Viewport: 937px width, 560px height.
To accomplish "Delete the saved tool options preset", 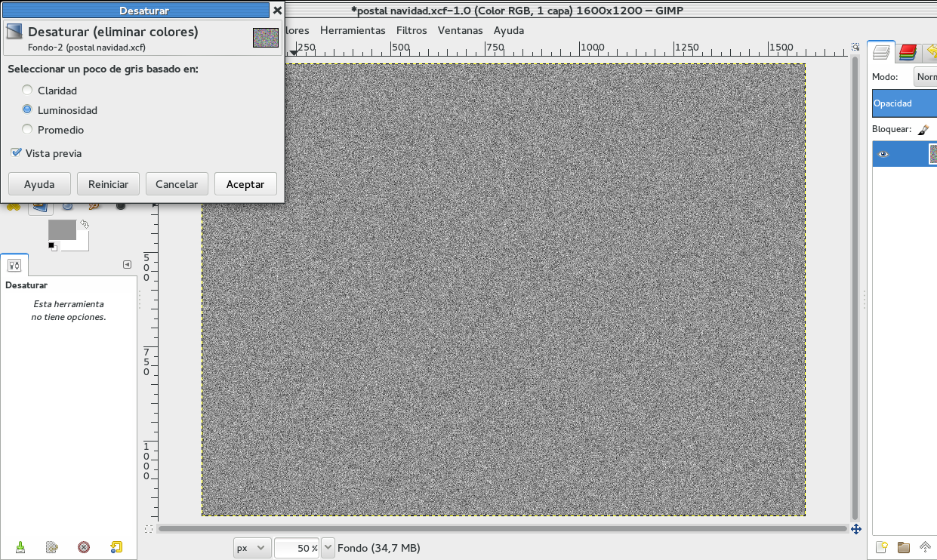I will click(84, 547).
